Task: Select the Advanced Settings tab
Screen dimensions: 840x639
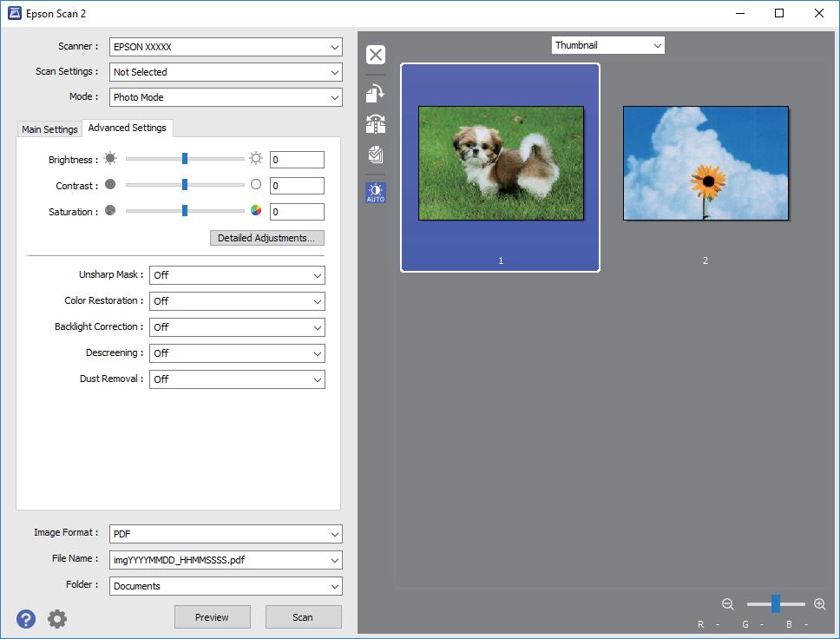Action: [127, 128]
